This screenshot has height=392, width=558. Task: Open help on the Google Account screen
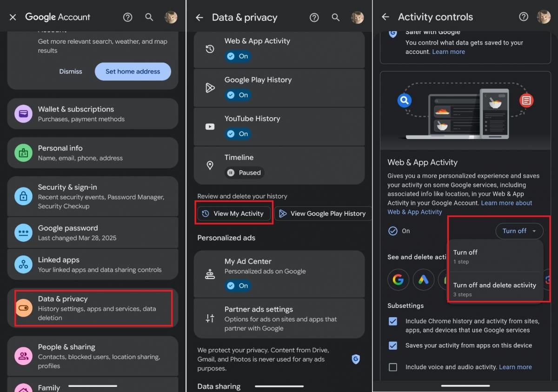coord(127,17)
